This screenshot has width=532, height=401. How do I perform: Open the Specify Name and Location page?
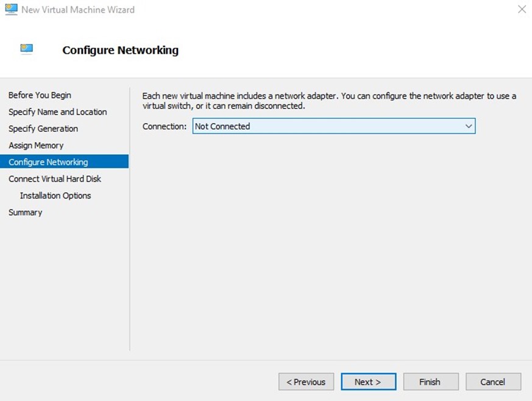[57, 112]
